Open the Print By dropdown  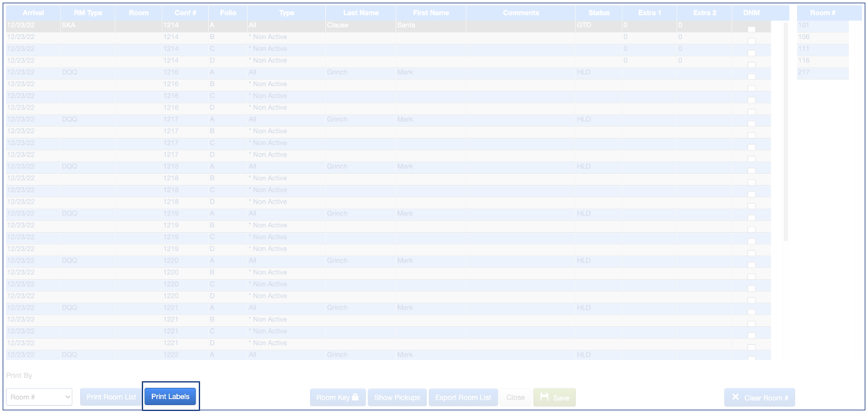39,397
